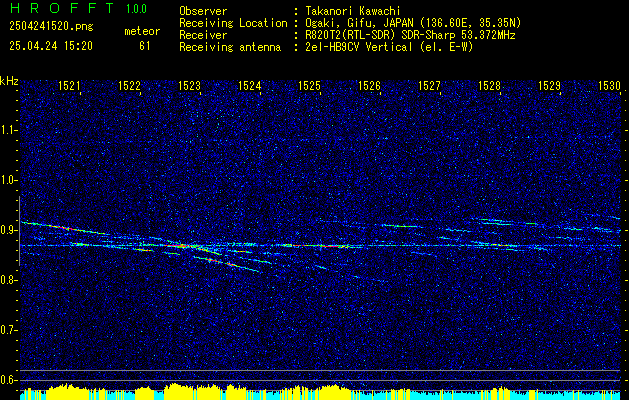Click the Receiver label
The height and width of the screenshot is (400, 629).
(x=203, y=35)
